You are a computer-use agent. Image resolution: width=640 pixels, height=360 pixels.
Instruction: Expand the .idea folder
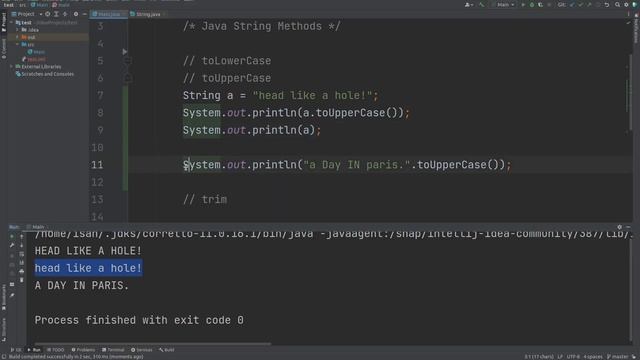[18, 30]
